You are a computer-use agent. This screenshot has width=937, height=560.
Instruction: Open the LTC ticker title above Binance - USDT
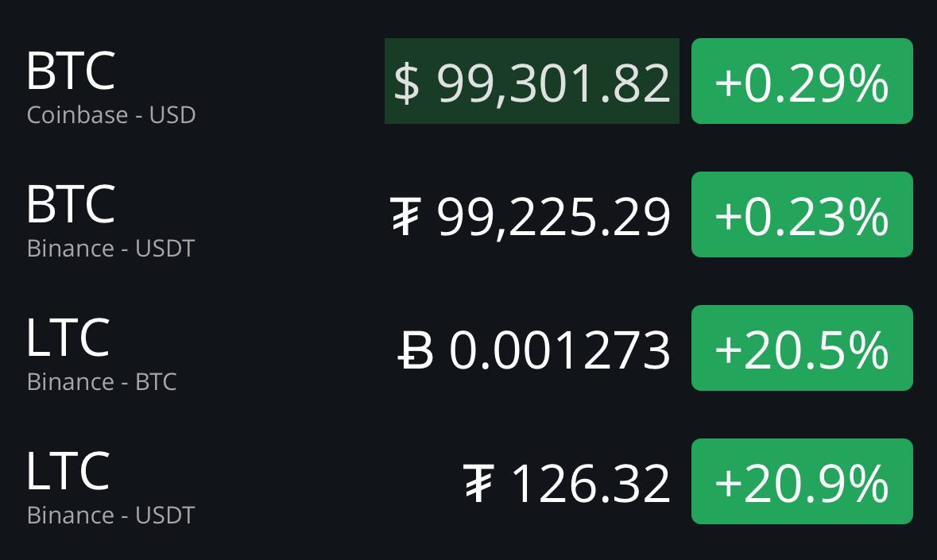[x=68, y=472]
